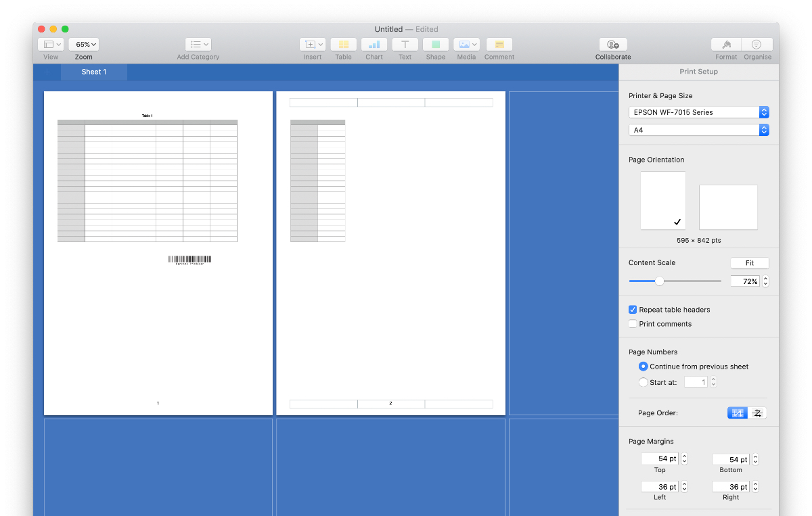Viewport: 812px width, 516px height.
Task: Click the Collaborate toolbar icon
Action: pyautogui.click(x=613, y=45)
